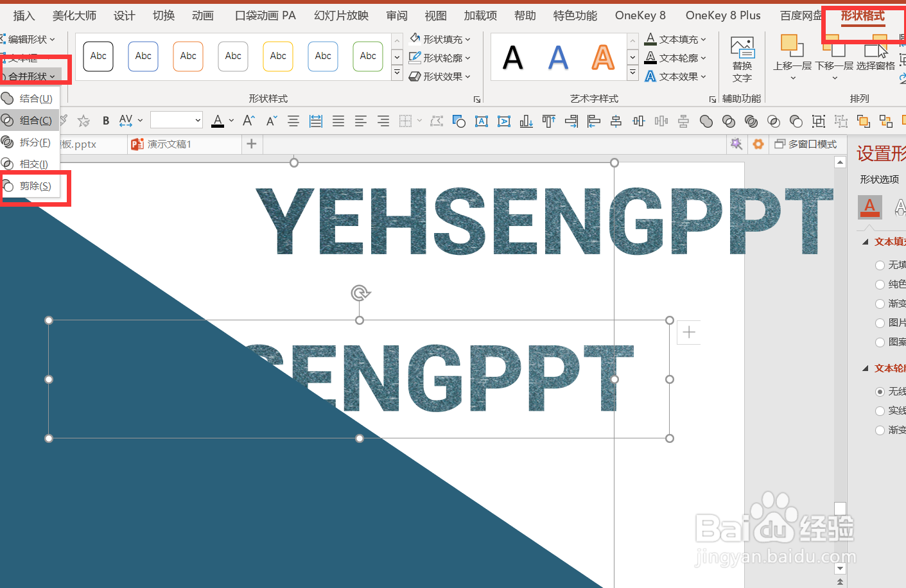Click the black font color swatch A
Screen dimensions: 906x588
[218, 121]
